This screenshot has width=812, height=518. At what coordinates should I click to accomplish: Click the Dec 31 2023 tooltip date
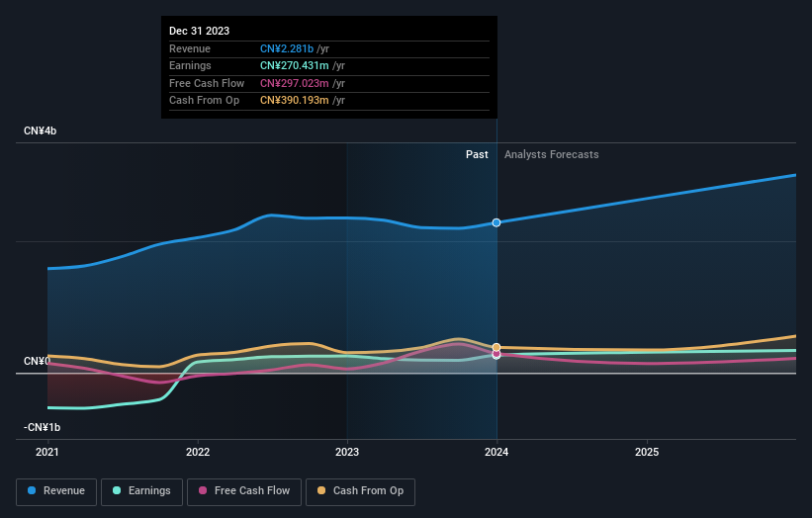200,31
